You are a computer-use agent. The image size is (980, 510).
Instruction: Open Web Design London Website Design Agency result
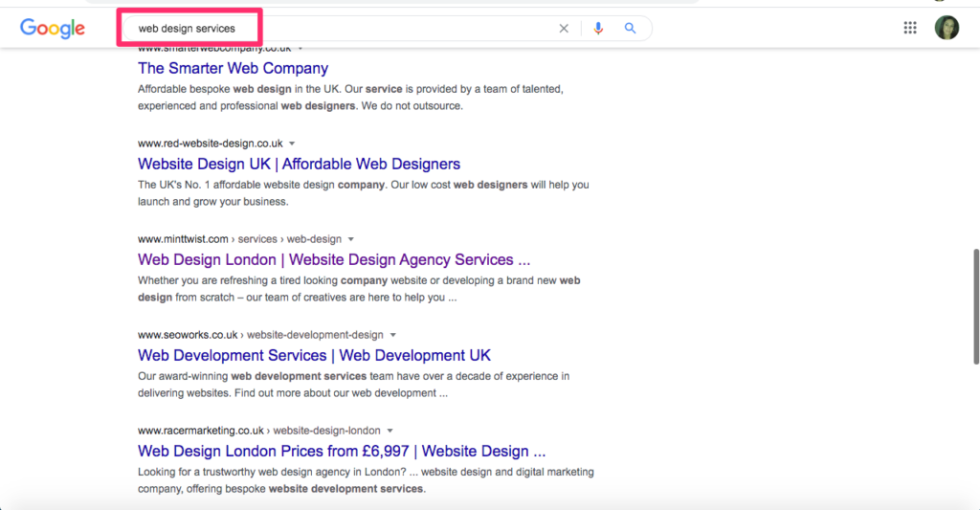point(334,259)
